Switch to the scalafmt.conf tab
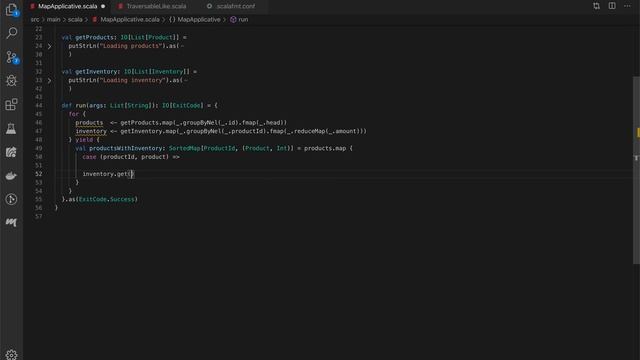 (236, 7)
